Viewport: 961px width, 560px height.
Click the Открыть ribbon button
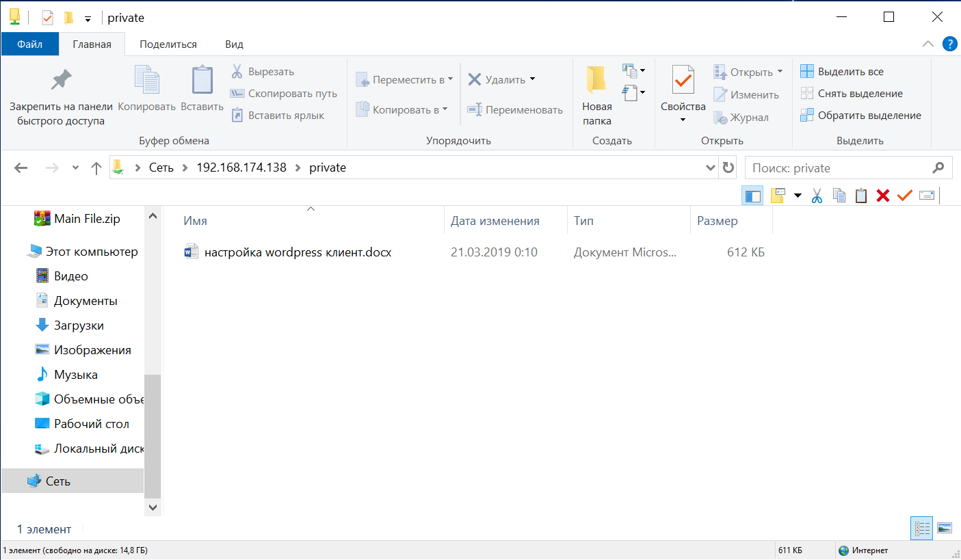pos(743,72)
